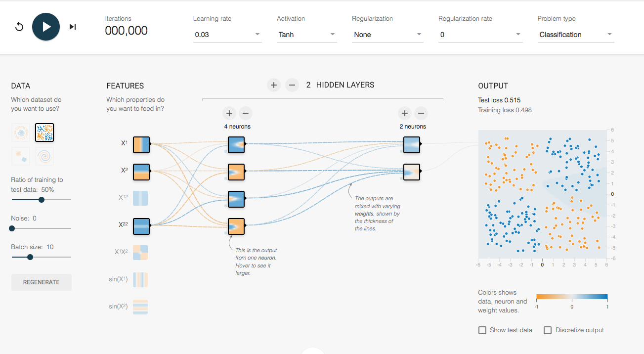
Task: Select the circle dataset thumbnail
Action: [21, 132]
